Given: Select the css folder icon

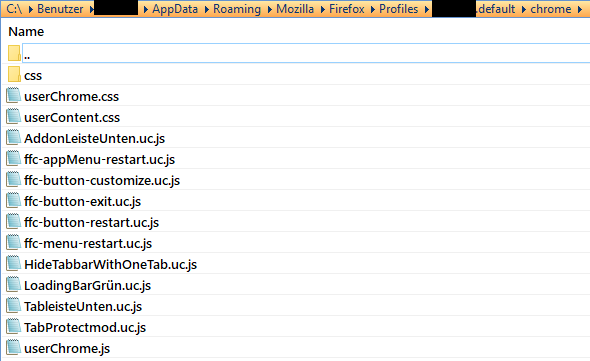Looking at the screenshot, I should pos(14,74).
